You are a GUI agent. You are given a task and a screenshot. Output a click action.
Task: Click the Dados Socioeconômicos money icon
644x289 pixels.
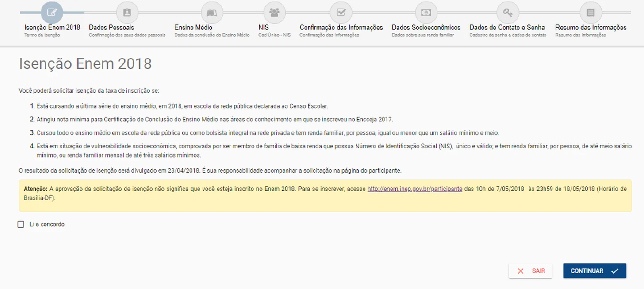tap(426, 12)
